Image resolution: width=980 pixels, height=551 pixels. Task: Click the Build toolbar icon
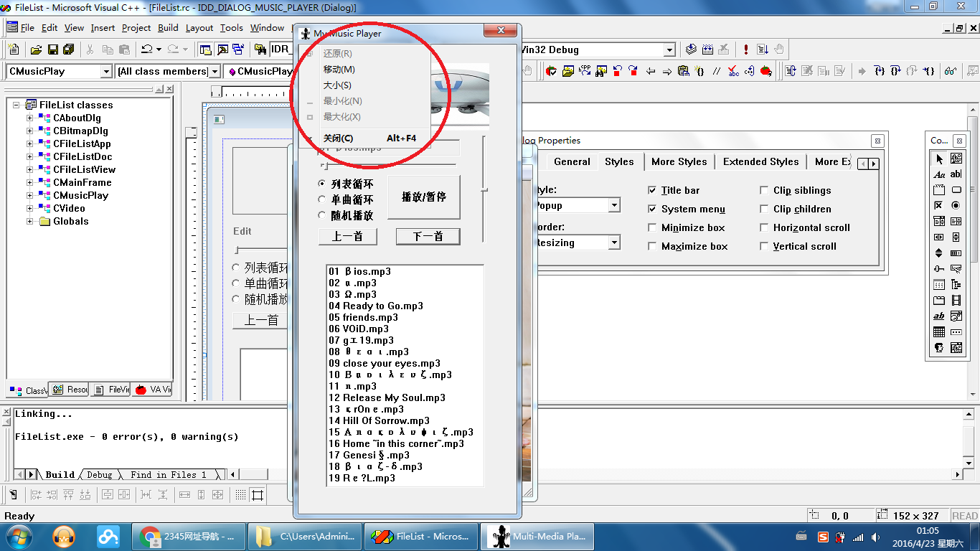pyautogui.click(x=708, y=50)
